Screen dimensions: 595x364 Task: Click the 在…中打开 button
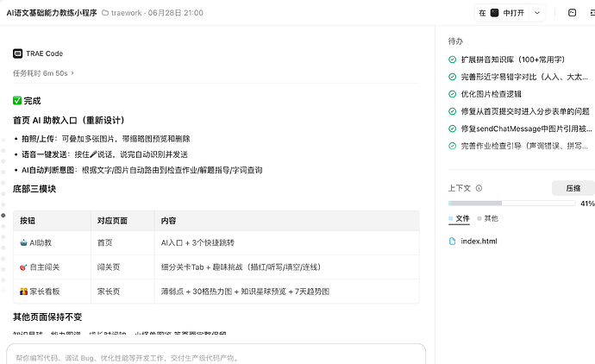(501, 13)
